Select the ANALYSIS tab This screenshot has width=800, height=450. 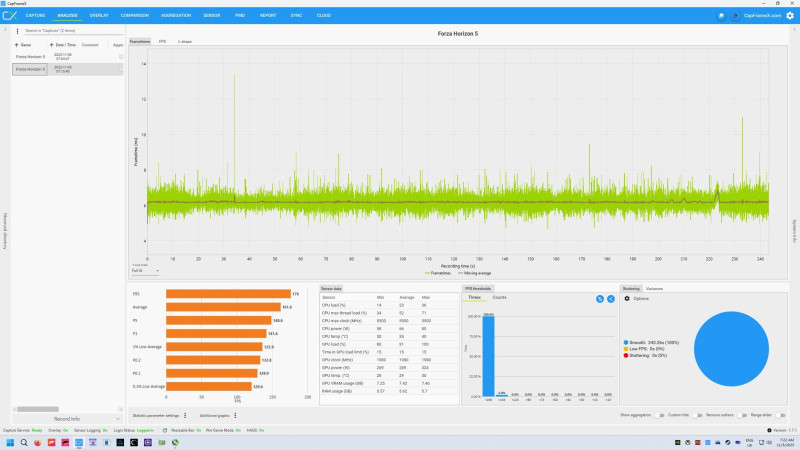coord(67,15)
